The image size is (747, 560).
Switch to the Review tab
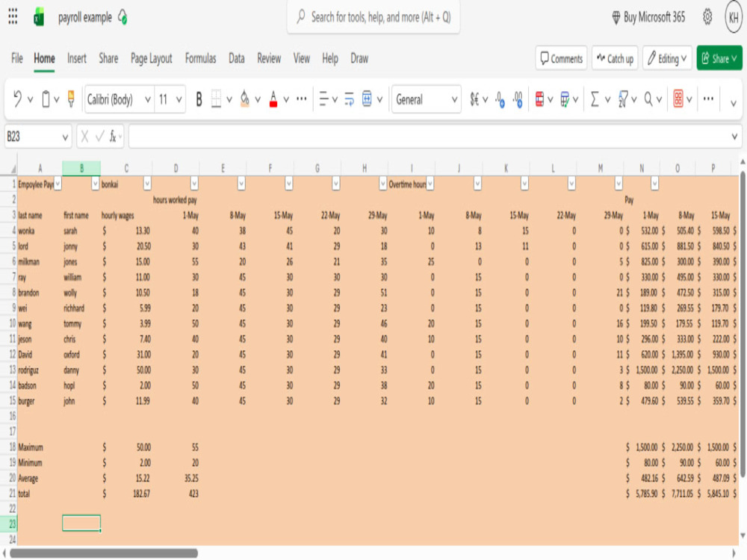point(269,58)
